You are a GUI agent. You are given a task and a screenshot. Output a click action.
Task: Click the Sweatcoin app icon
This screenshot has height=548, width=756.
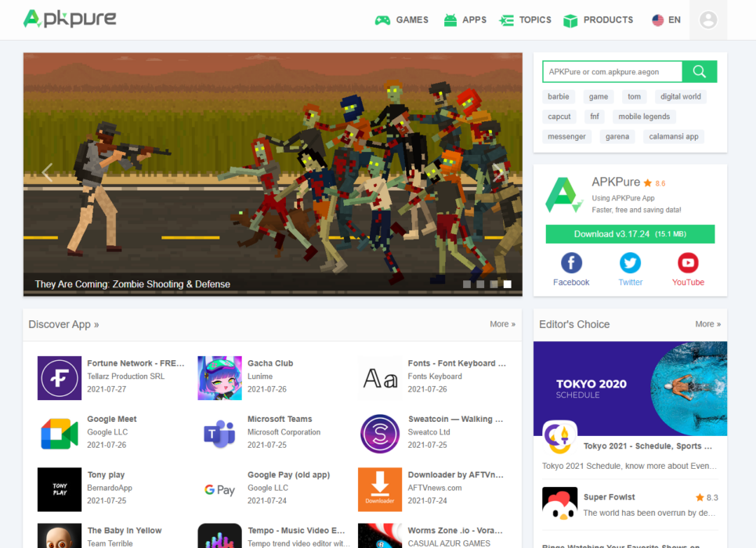[380, 434]
